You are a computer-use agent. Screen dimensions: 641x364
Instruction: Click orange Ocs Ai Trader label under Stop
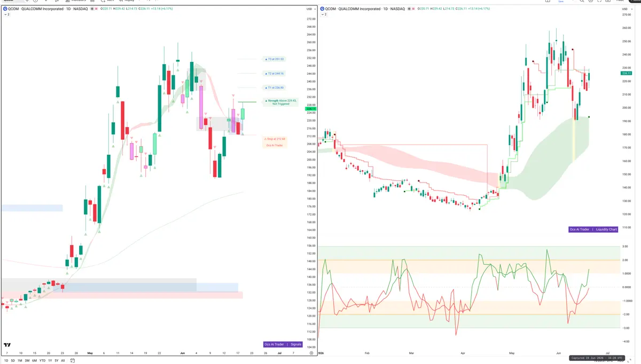click(x=275, y=145)
